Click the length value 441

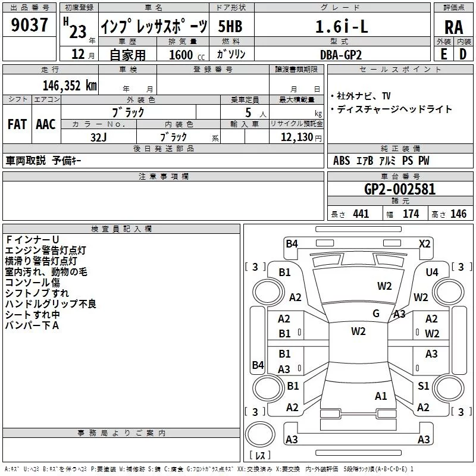coord(361,214)
